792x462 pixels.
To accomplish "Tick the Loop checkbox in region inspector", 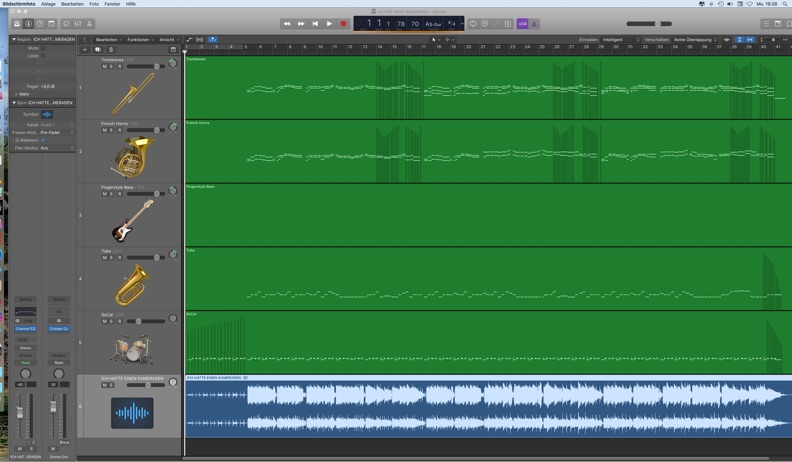I will (43, 56).
